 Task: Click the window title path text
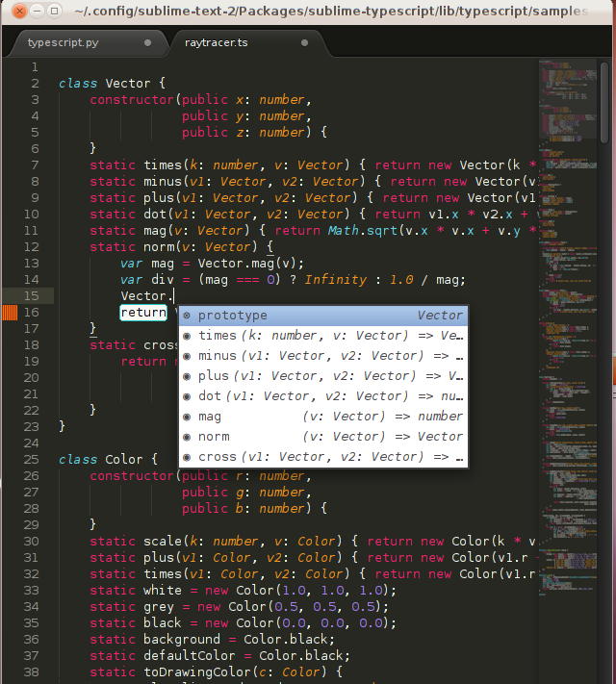point(331,12)
